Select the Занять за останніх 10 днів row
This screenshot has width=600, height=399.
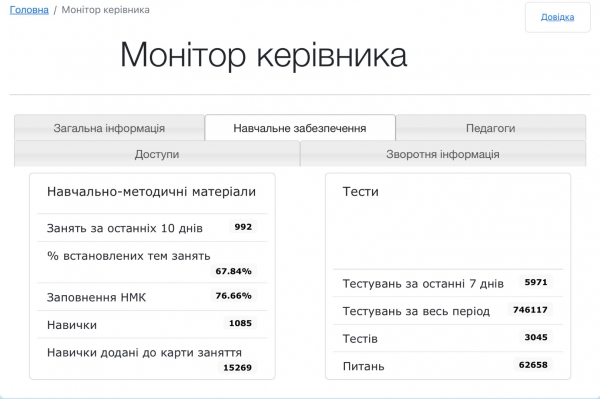[x=152, y=228]
